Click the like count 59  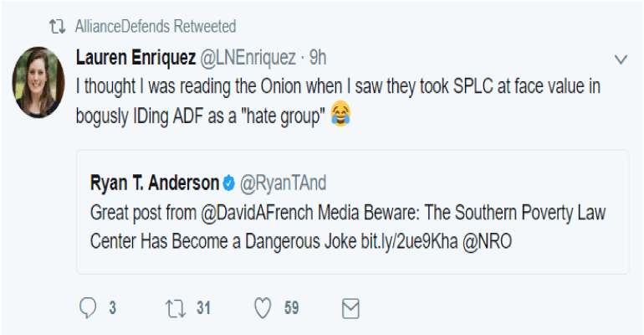[291, 308]
